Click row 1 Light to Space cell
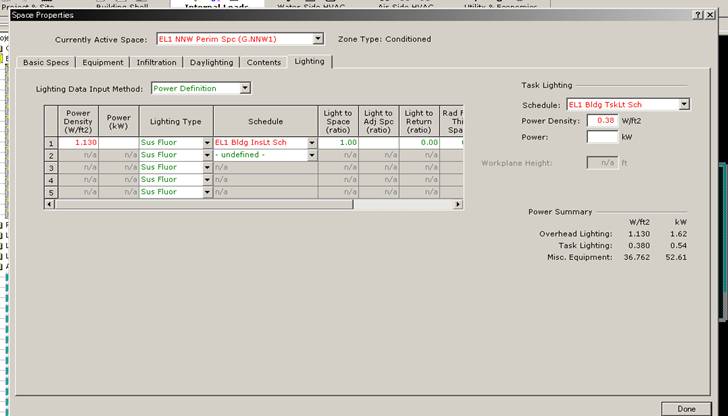This screenshot has height=416, width=728. click(x=339, y=143)
